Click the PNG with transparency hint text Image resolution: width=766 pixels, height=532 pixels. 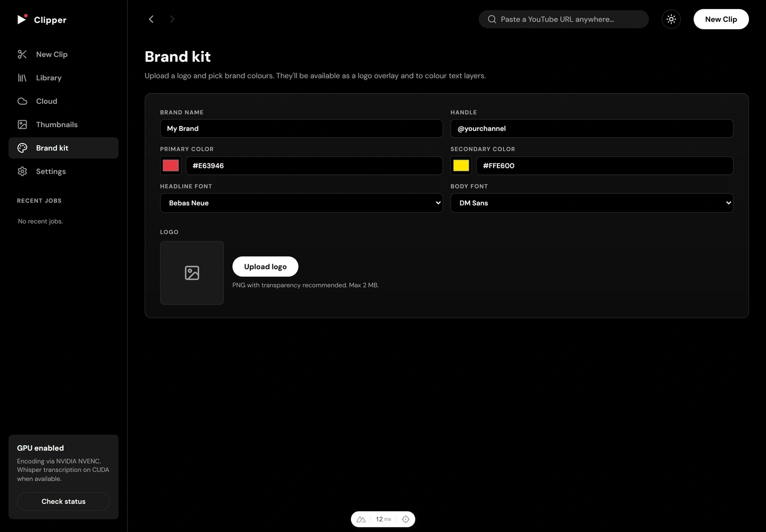[x=305, y=285]
